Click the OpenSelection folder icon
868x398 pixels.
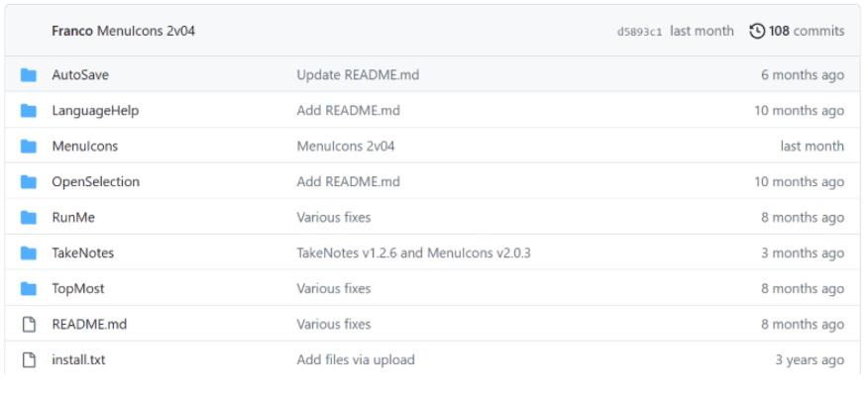[29, 182]
